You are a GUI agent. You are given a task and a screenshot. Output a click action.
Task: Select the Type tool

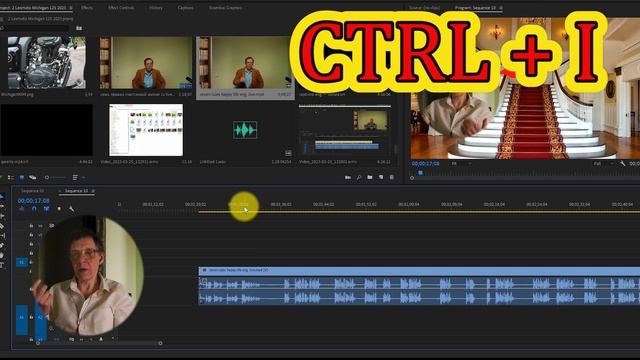tap(2, 265)
